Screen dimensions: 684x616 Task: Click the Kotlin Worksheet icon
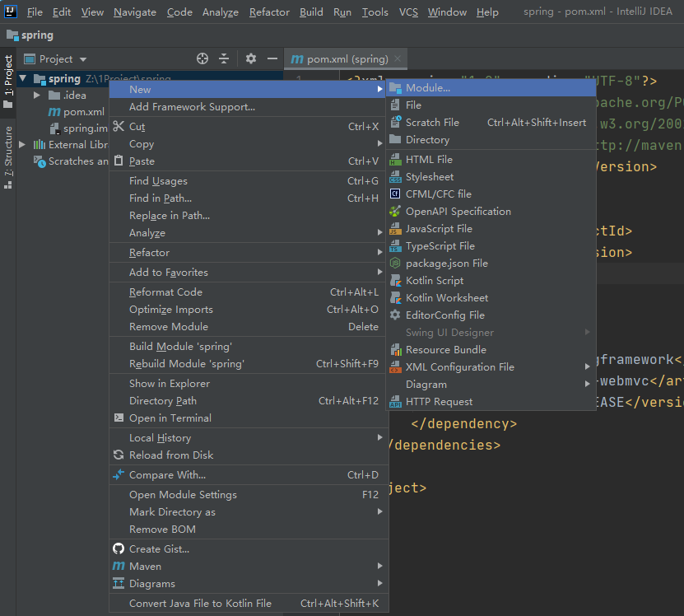click(x=395, y=298)
